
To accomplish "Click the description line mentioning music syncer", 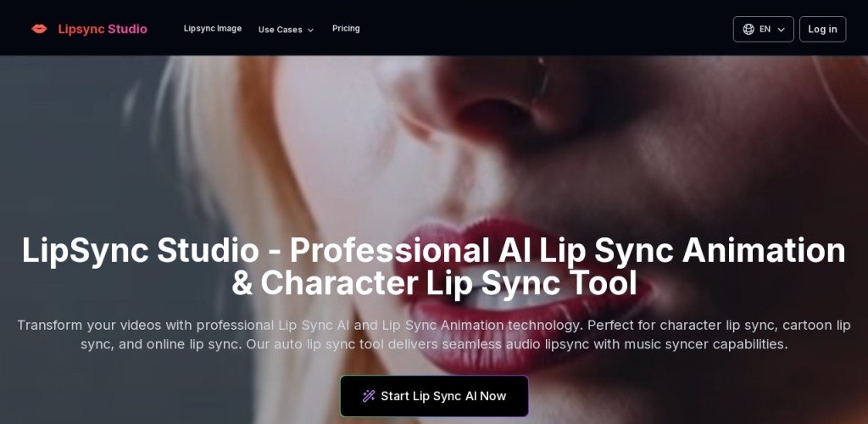I will pyautogui.click(x=434, y=344).
